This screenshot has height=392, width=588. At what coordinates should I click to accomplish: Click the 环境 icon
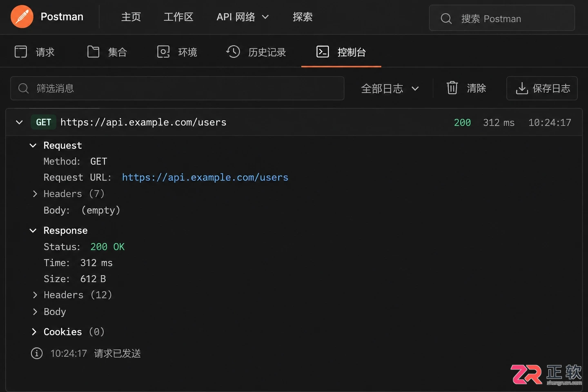(x=163, y=52)
